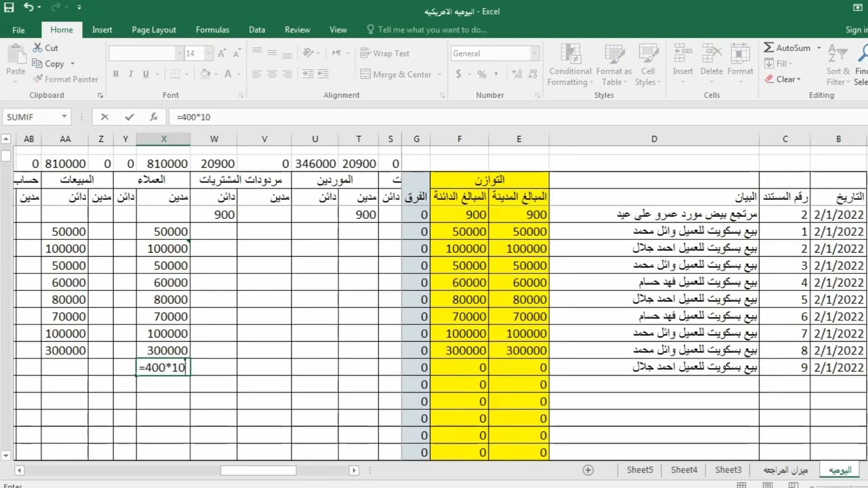The image size is (868, 488).
Task: Click the Orientation text angle icon
Action: pyautogui.click(x=309, y=54)
